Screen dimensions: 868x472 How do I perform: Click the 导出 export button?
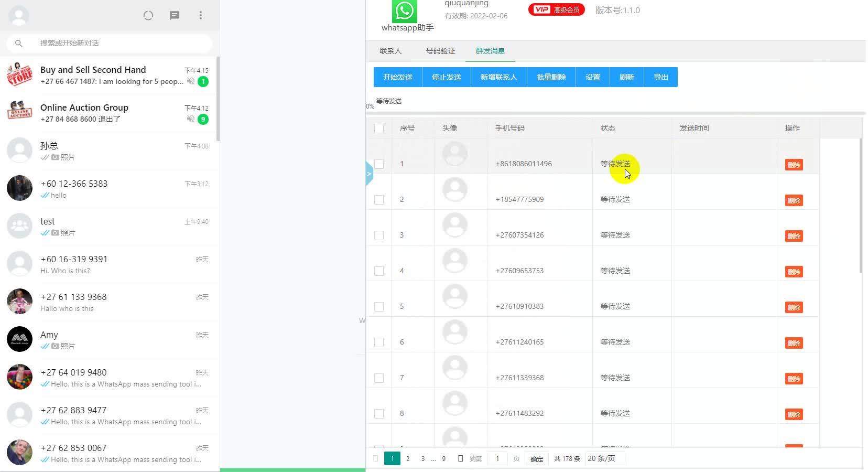click(x=661, y=77)
